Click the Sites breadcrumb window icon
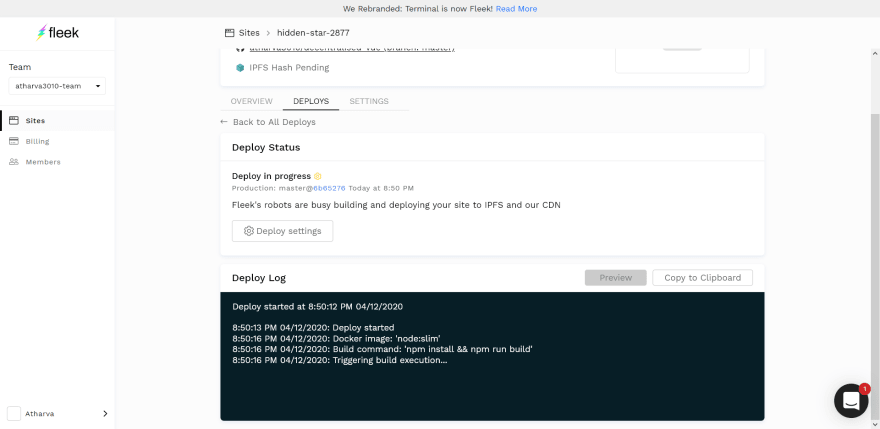This screenshot has height=429, width=880. click(x=229, y=33)
